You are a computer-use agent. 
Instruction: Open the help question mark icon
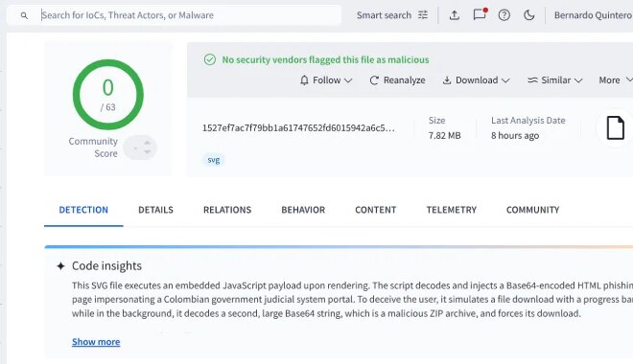tap(504, 15)
